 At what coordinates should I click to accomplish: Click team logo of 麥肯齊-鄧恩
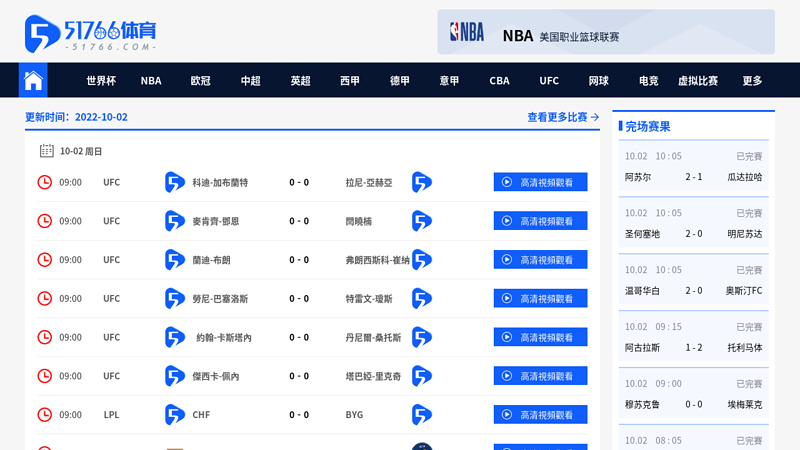coord(174,221)
